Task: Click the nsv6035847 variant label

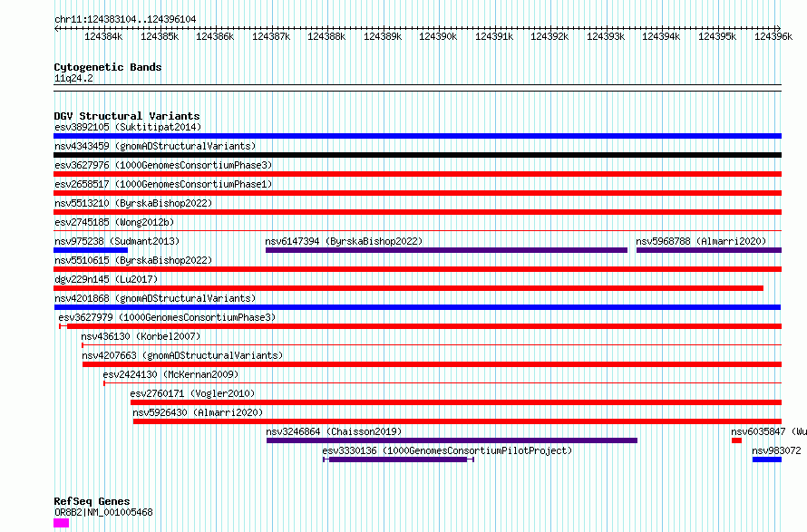Action: pyautogui.click(x=769, y=431)
